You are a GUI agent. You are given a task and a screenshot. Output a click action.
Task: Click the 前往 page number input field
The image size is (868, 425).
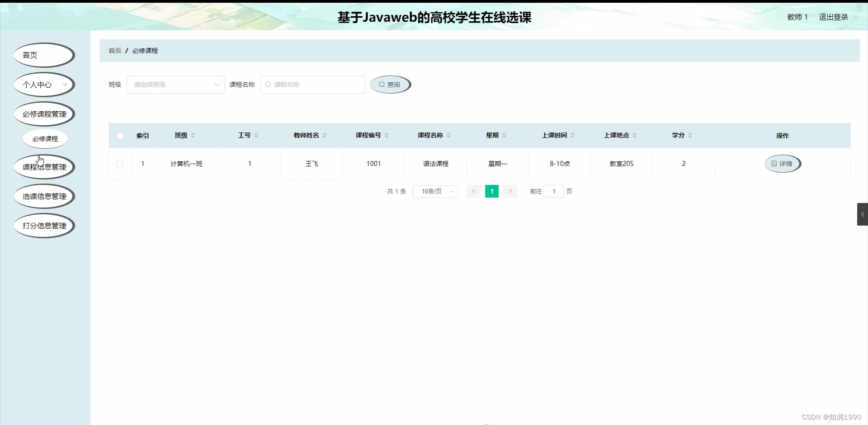pyautogui.click(x=554, y=191)
